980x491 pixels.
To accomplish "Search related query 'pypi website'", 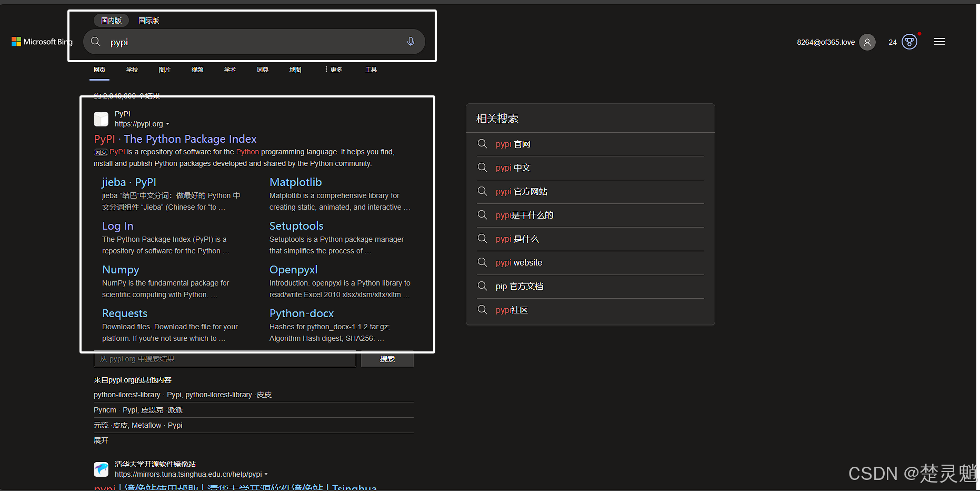I will (519, 262).
